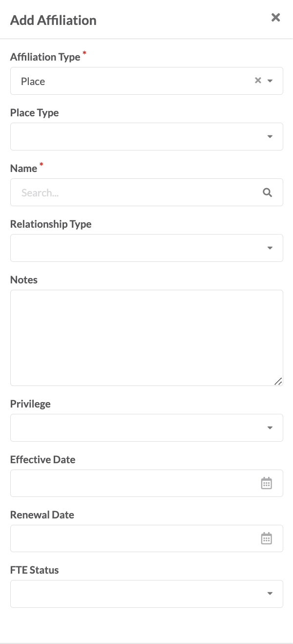Open the Effective Date calendar icon
Viewport: 293px width, 644px height.
coord(266,483)
